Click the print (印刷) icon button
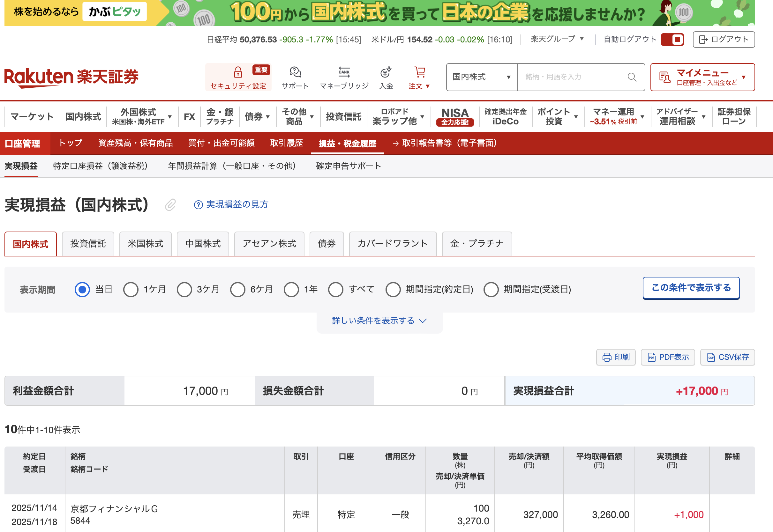 [x=616, y=357]
